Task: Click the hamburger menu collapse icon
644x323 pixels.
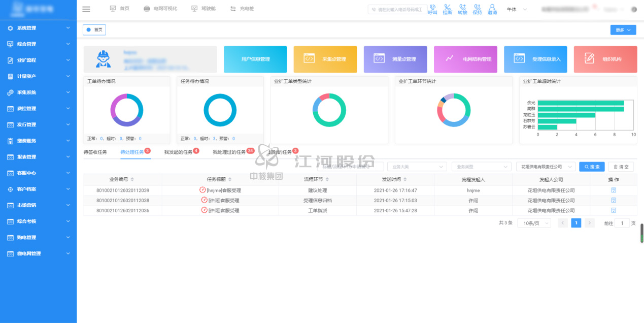Action: point(86,9)
